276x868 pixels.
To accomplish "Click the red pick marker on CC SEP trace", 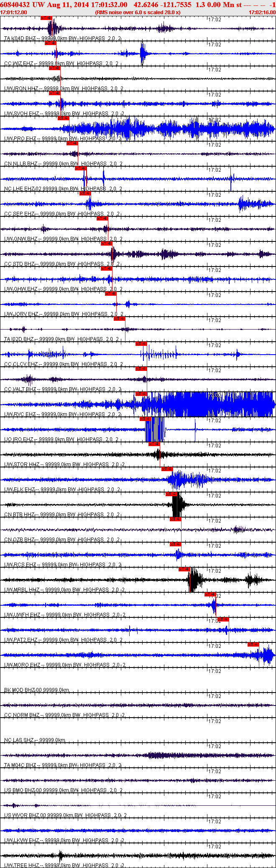I will coord(85,194).
